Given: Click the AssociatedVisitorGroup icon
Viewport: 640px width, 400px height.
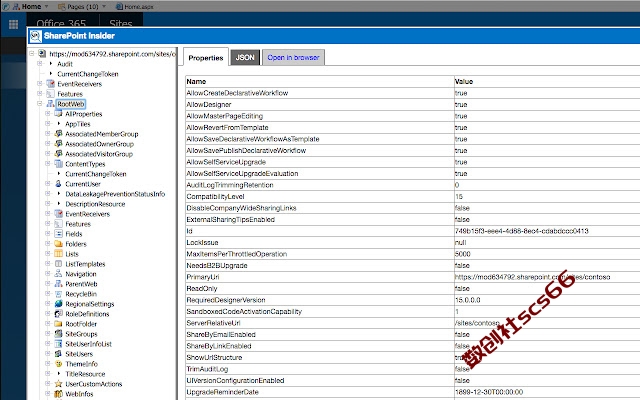Looking at the screenshot, I should coord(58,154).
